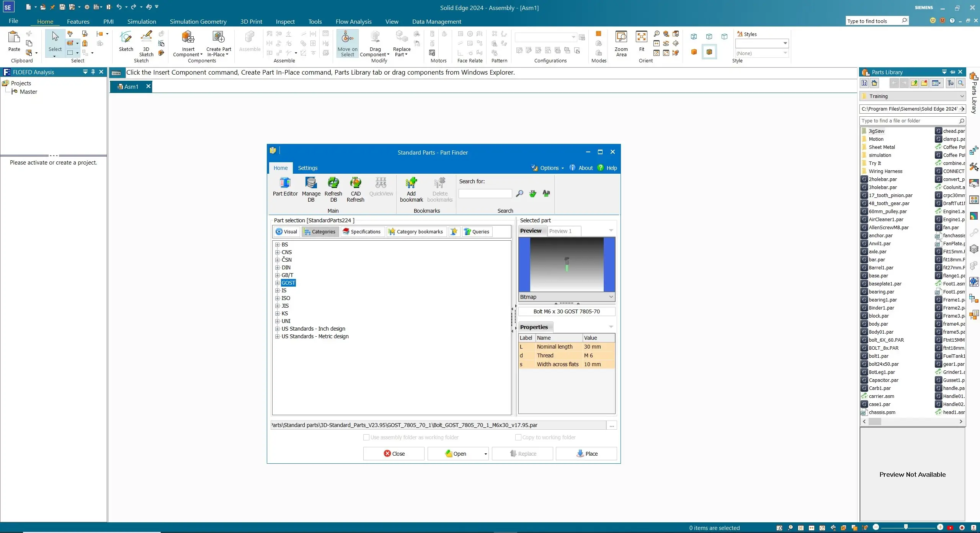
Task: Click the browse ellipsis button beside file path
Action: point(611,425)
